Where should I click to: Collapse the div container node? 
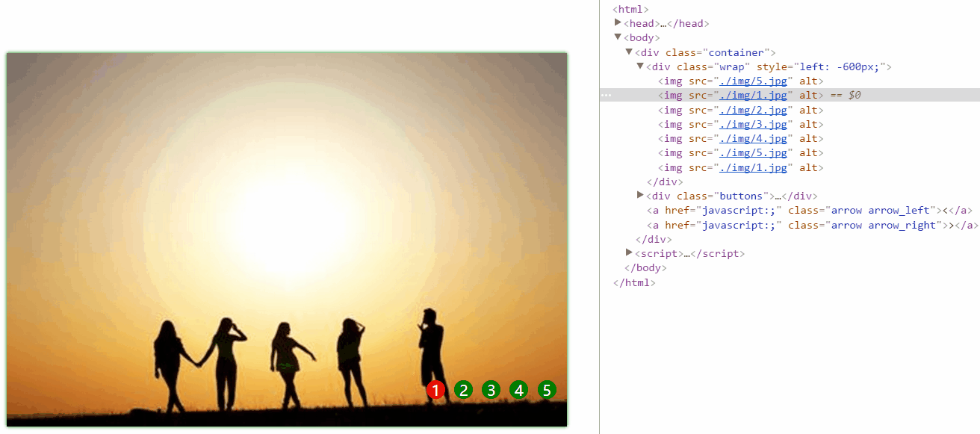click(629, 52)
